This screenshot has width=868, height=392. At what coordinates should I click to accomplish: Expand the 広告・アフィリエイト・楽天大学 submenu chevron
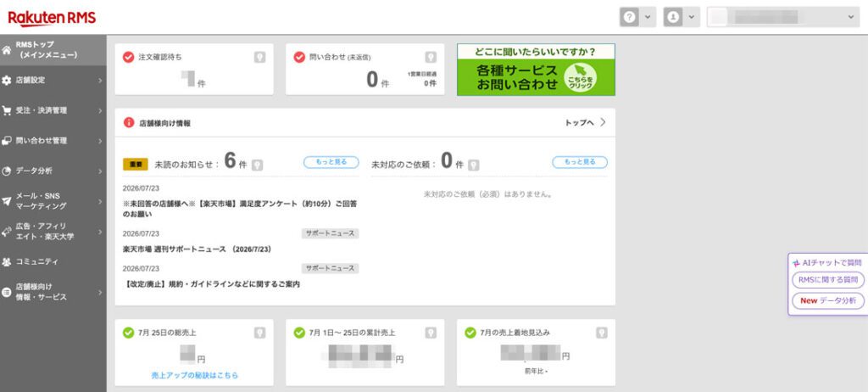coord(100,231)
